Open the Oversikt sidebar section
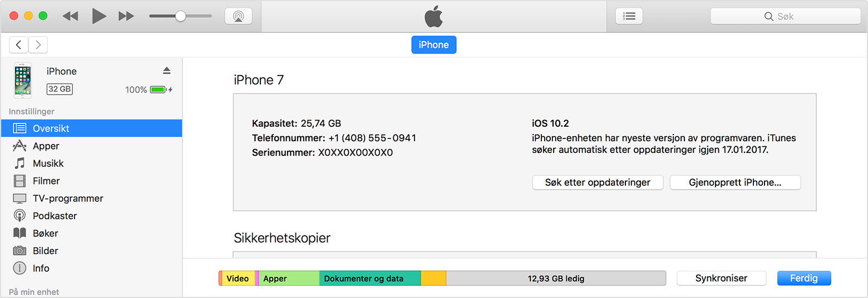This screenshot has width=868, height=298. (51, 128)
